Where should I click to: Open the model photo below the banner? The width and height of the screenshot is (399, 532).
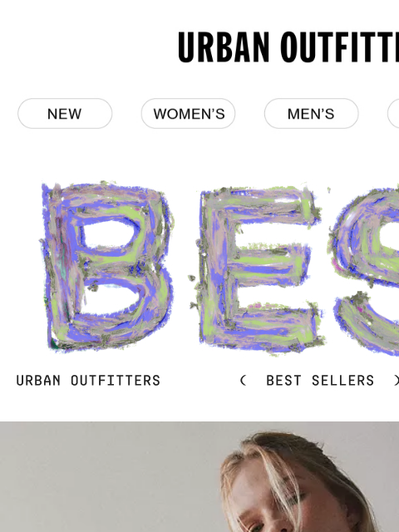[199, 476]
